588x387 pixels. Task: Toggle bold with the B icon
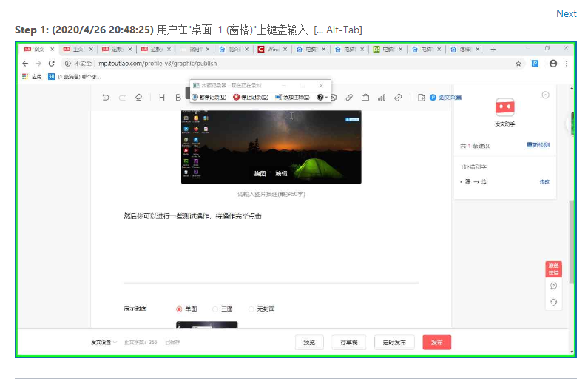point(178,98)
